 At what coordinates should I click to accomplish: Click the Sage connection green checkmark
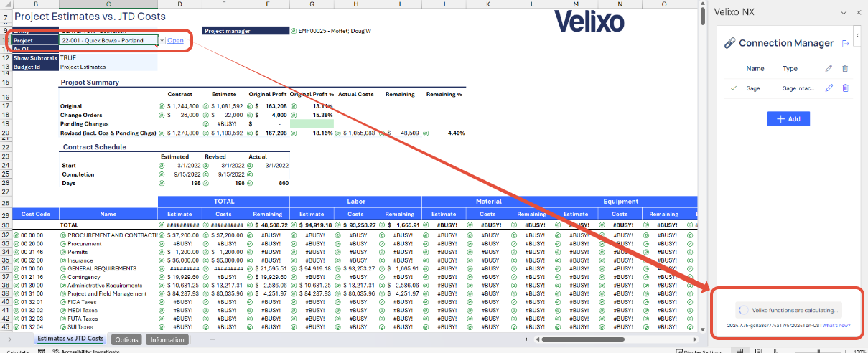pos(734,88)
